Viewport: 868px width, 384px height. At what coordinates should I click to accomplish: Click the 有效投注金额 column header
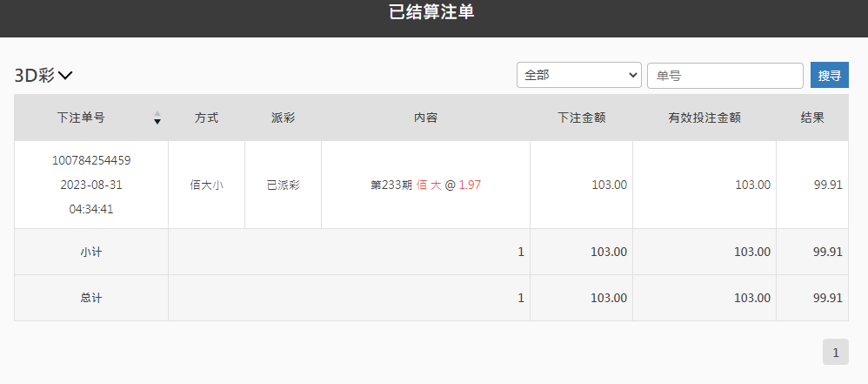pos(704,118)
